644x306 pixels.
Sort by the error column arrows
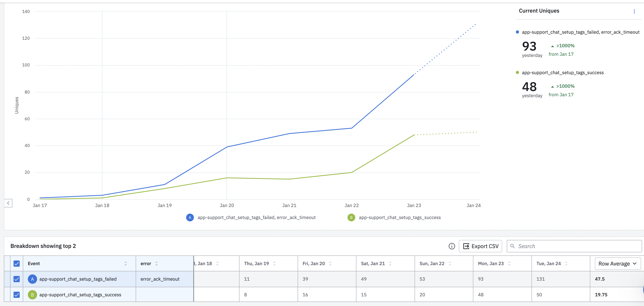tap(157, 263)
